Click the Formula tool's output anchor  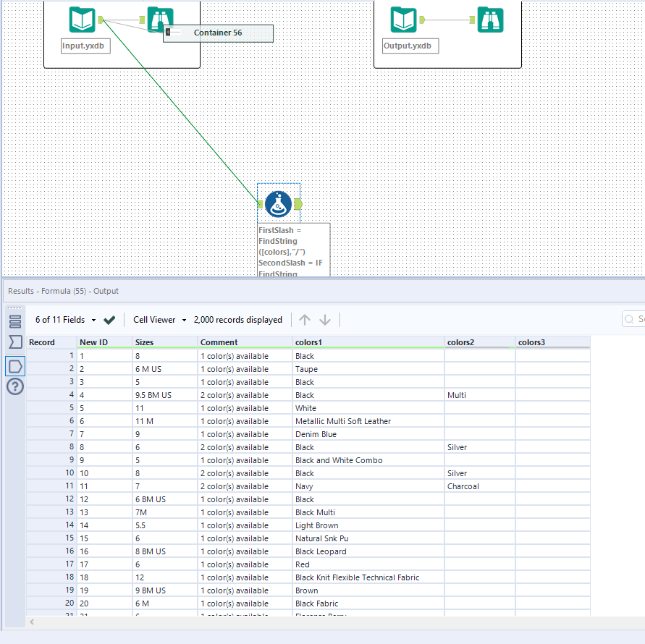pyautogui.click(x=298, y=205)
